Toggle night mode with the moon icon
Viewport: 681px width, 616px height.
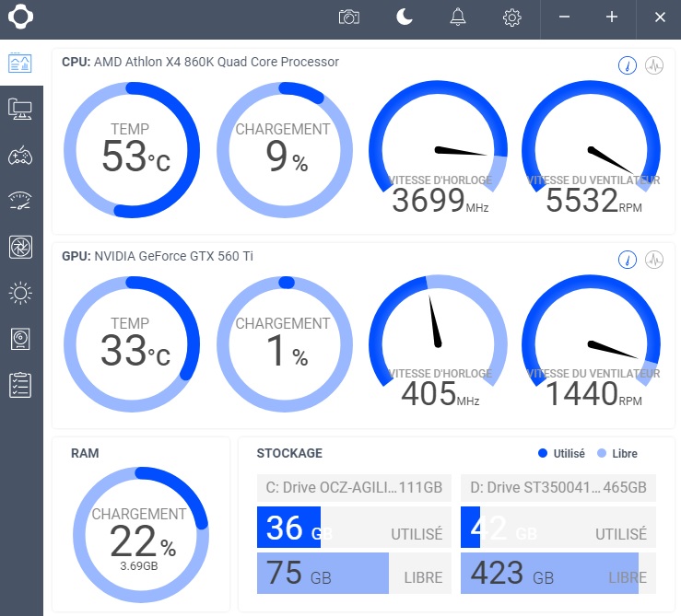[x=404, y=17]
